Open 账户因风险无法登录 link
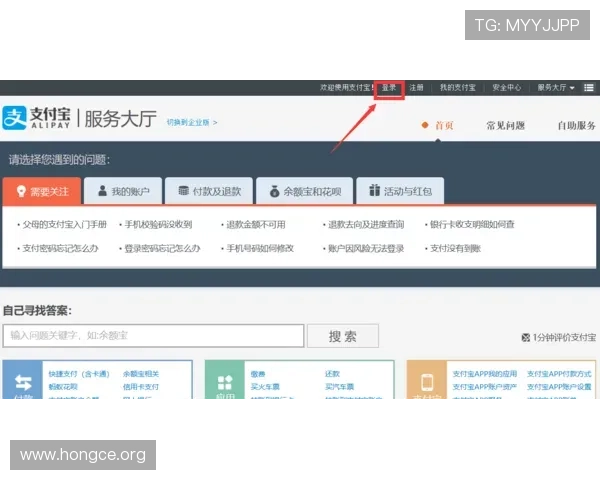Viewport: 600px width, 480px height. pyautogui.click(x=366, y=248)
